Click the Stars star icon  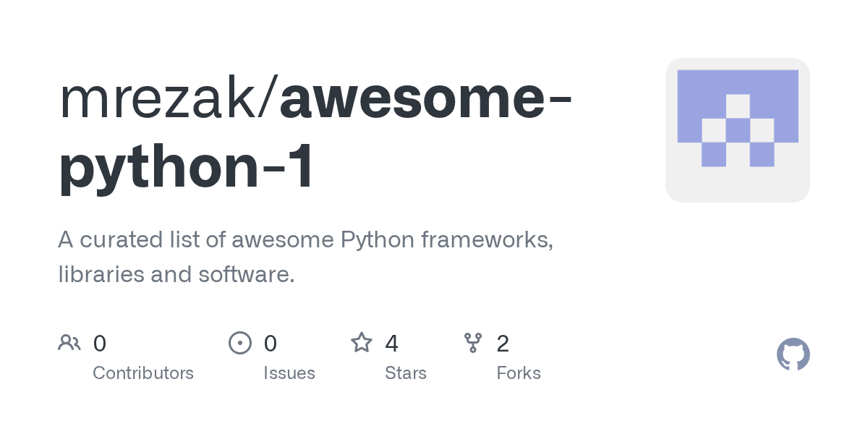362,342
